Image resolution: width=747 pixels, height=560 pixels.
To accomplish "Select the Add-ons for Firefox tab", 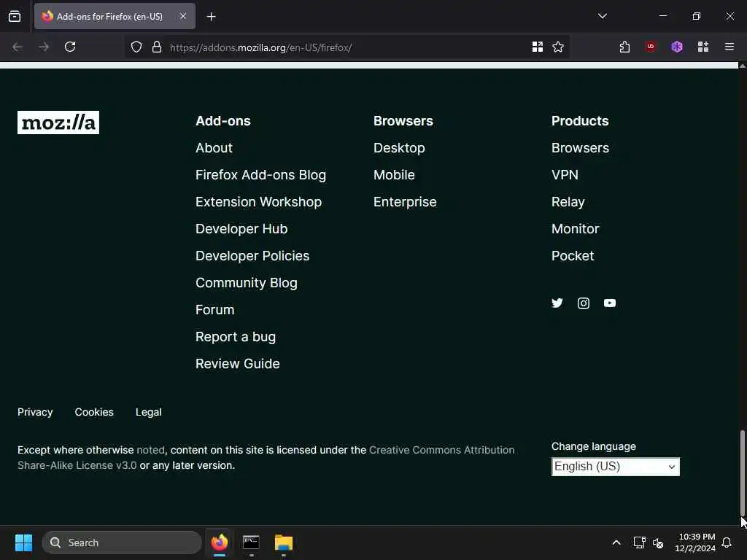I will click(x=115, y=17).
